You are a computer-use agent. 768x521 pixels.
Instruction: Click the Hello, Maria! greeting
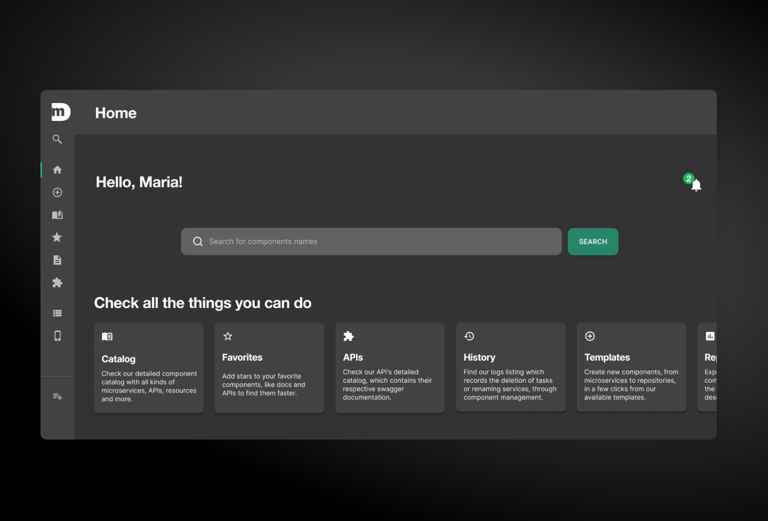point(139,182)
